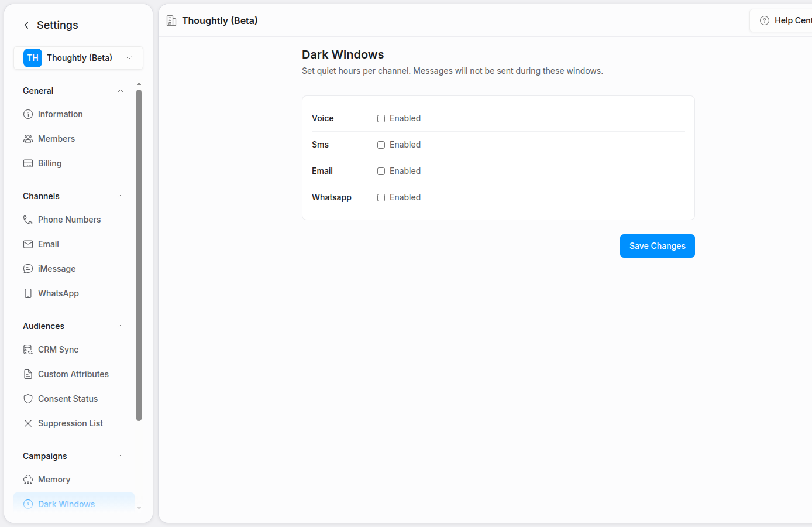This screenshot has width=812, height=527.
Task: Click the TH workspace avatar badge
Action: point(33,58)
